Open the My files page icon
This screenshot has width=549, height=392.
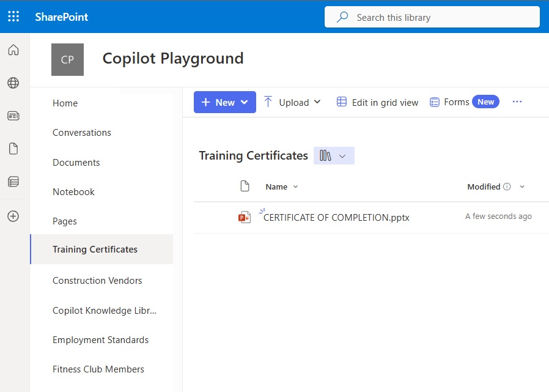click(x=13, y=149)
